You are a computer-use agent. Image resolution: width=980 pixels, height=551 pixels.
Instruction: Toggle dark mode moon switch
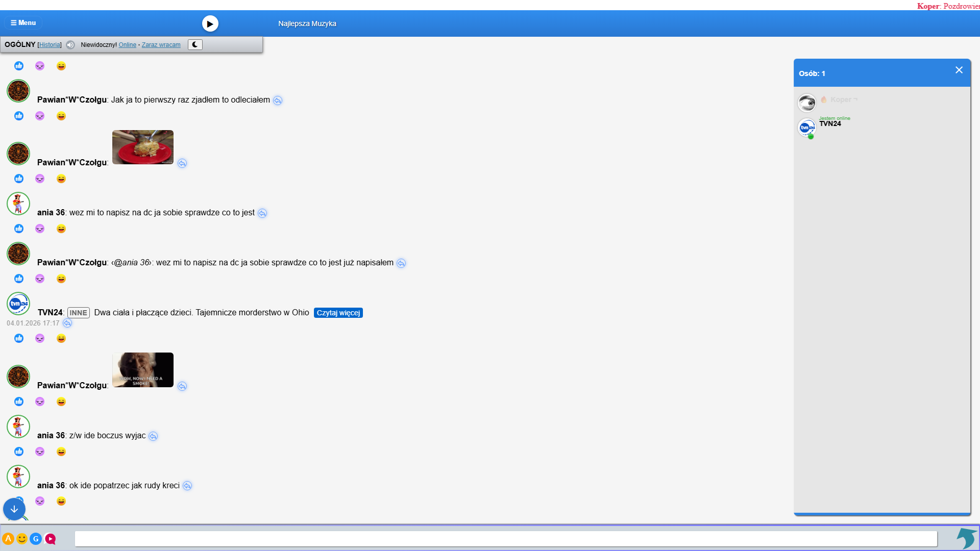click(195, 45)
